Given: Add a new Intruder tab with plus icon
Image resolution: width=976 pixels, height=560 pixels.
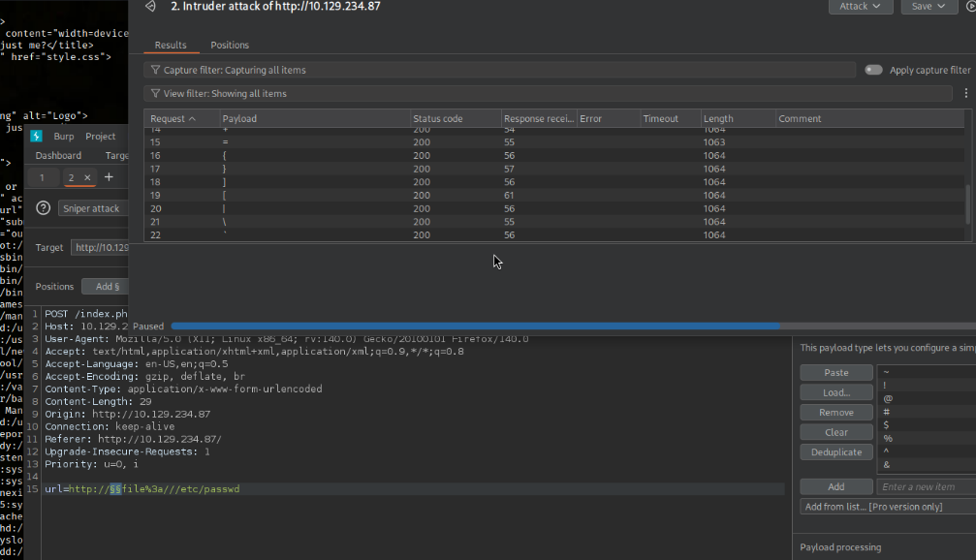Looking at the screenshot, I should pos(109,177).
